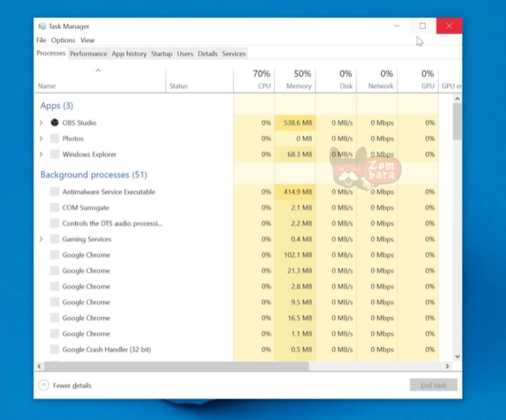This screenshot has width=506, height=420.
Task: Sort by the GPU column header
Action: [x=418, y=80]
